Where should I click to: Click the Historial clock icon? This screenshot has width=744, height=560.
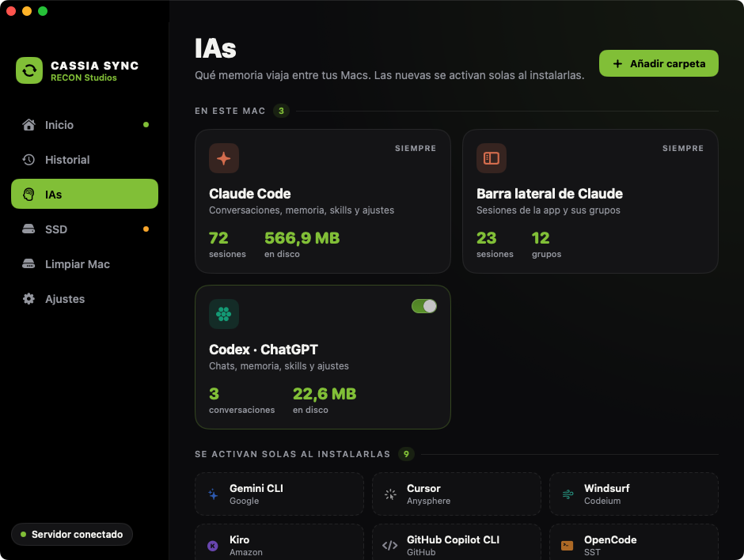click(29, 160)
